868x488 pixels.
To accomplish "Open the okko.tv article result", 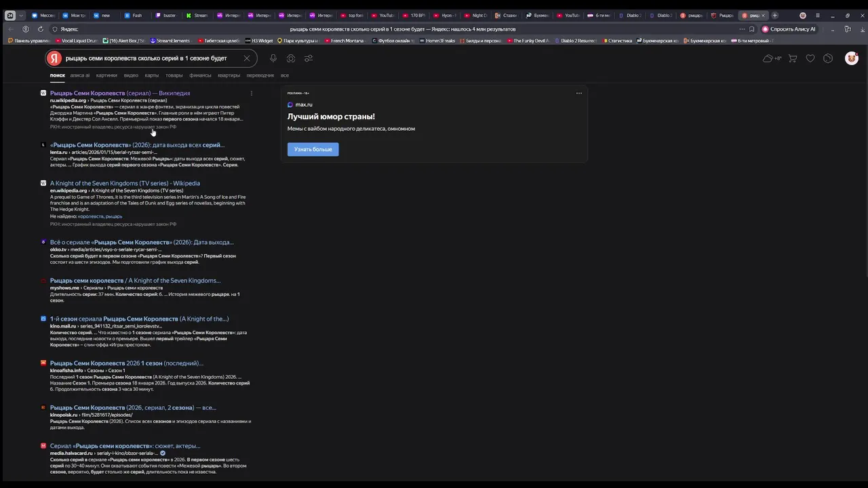I will [142, 242].
